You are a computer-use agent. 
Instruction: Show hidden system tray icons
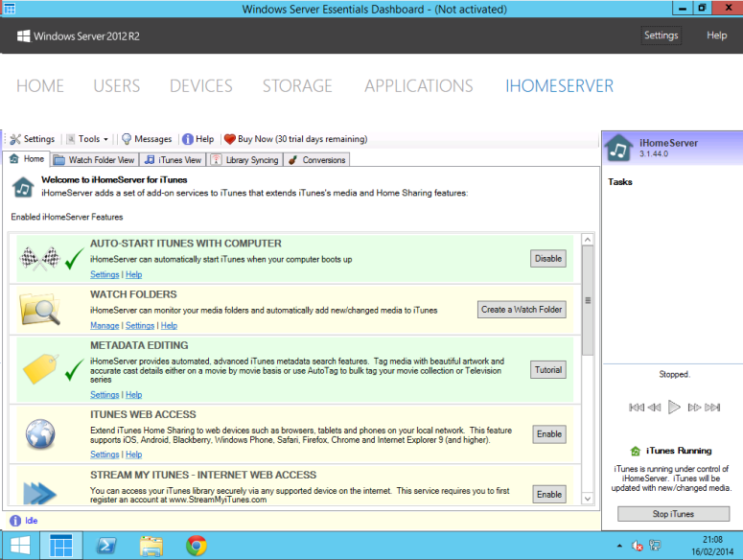(619, 546)
